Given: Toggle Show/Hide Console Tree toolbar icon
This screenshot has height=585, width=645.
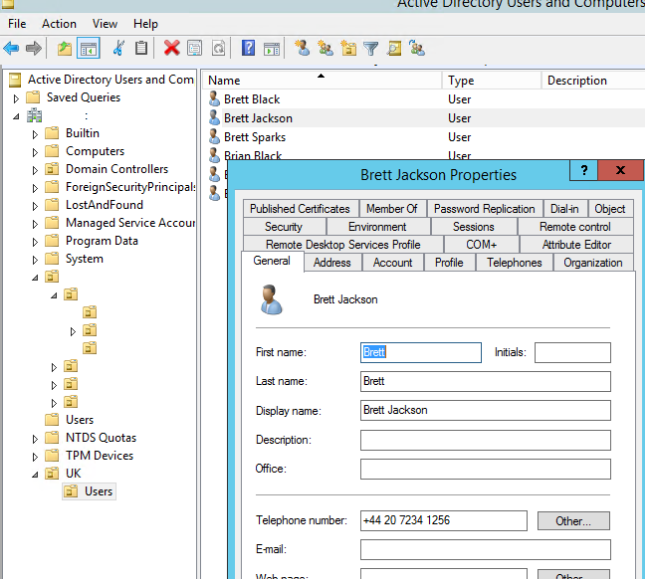Looking at the screenshot, I should pyautogui.click(x=88, y=49).
